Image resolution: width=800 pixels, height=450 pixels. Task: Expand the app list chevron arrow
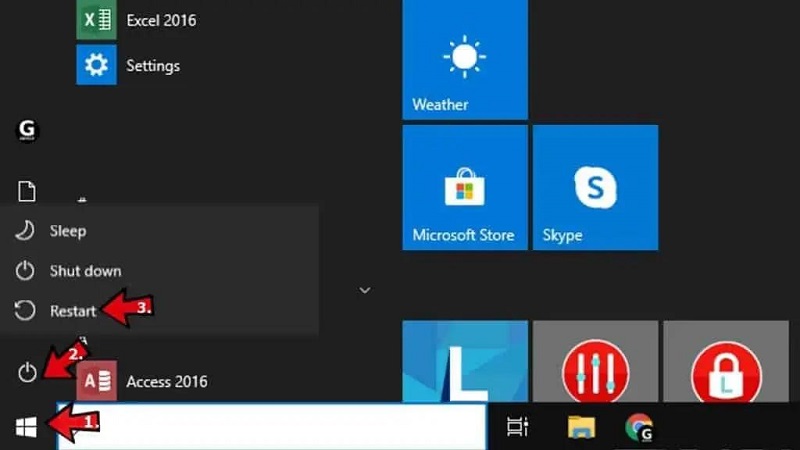point(364,290)
